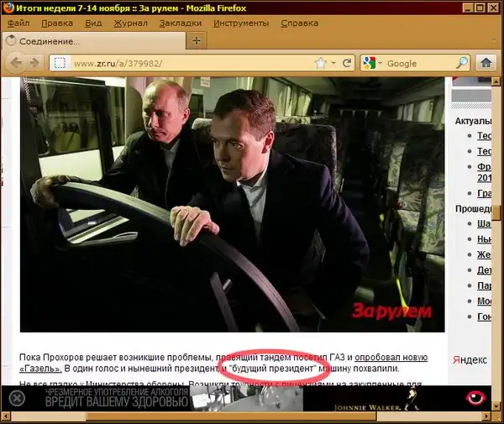The image size is (504, 424).
Task: Open a new tab with the plus button
Action: coord(197,40)
